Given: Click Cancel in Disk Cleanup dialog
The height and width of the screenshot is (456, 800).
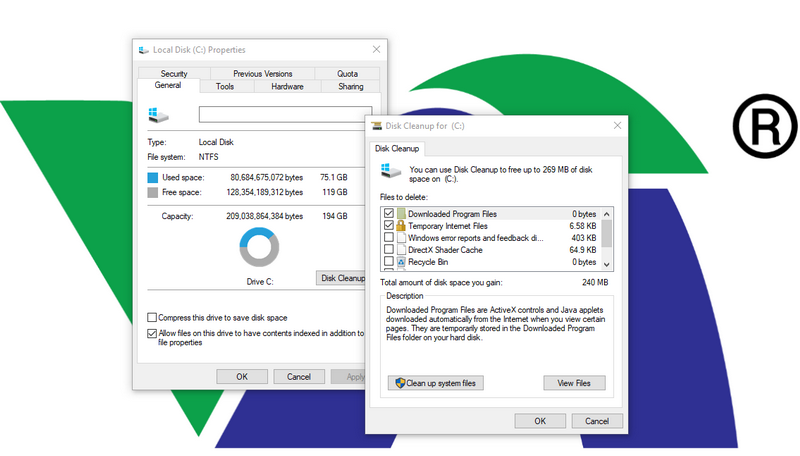Looking at the screenshot, I should click(597, 421).
